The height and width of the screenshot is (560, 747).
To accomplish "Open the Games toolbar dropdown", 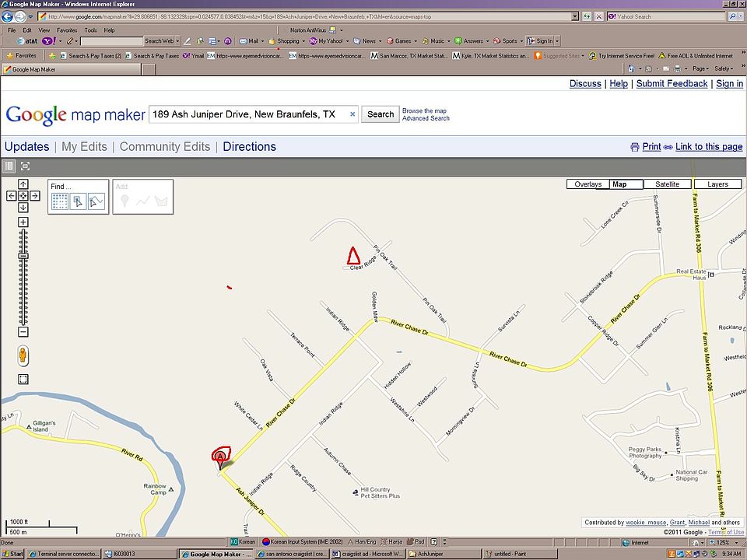I will [x=416, y=41].
